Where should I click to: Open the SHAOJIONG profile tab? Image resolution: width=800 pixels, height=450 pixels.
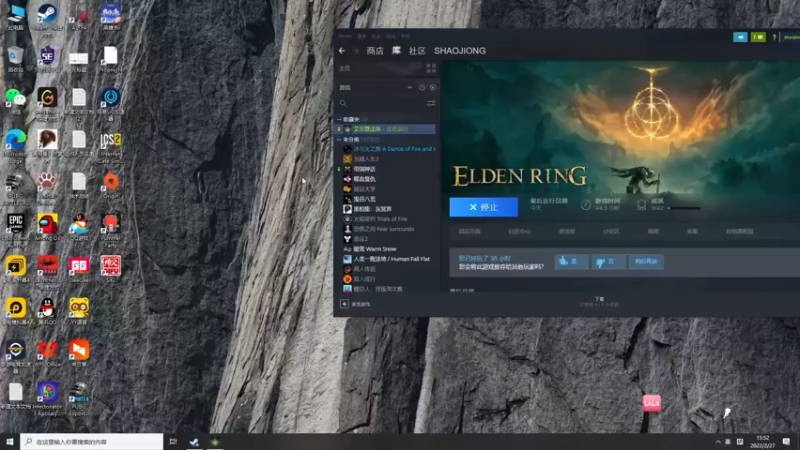point(460,51)
